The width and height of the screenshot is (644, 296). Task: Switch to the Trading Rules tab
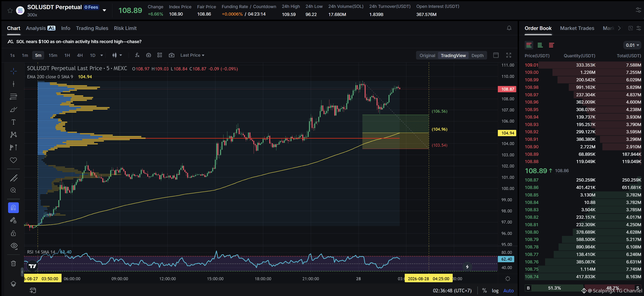tap(92, 28)
